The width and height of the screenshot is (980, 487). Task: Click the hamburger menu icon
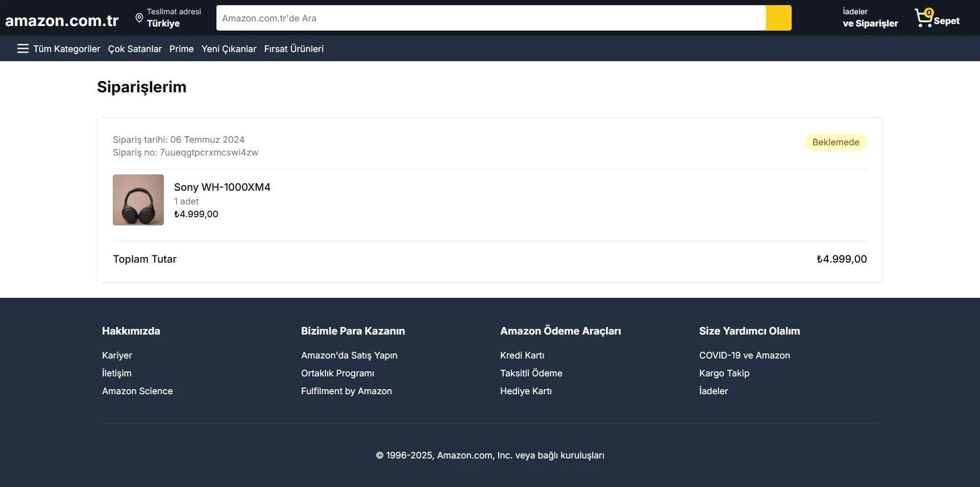click(22, 48)
